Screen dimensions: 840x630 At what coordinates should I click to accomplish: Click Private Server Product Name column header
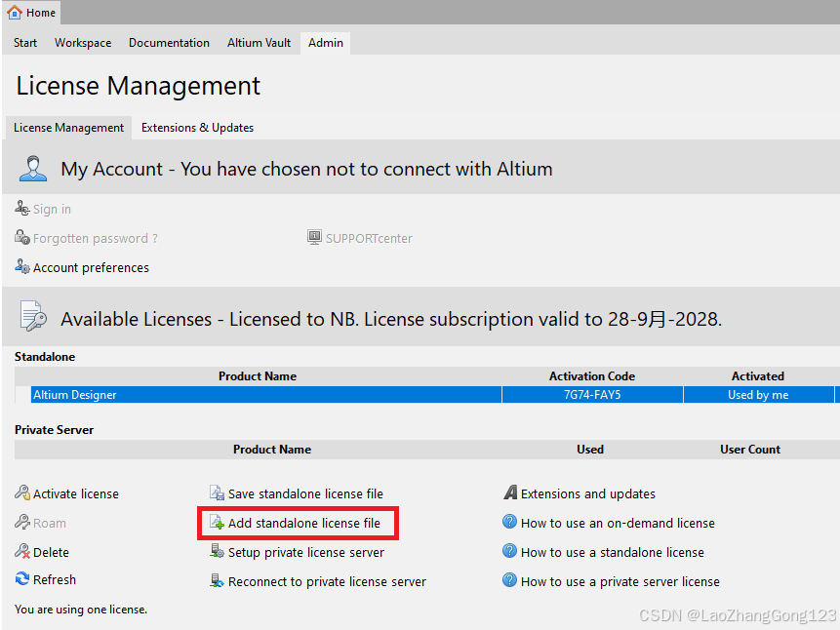[272, 449]
